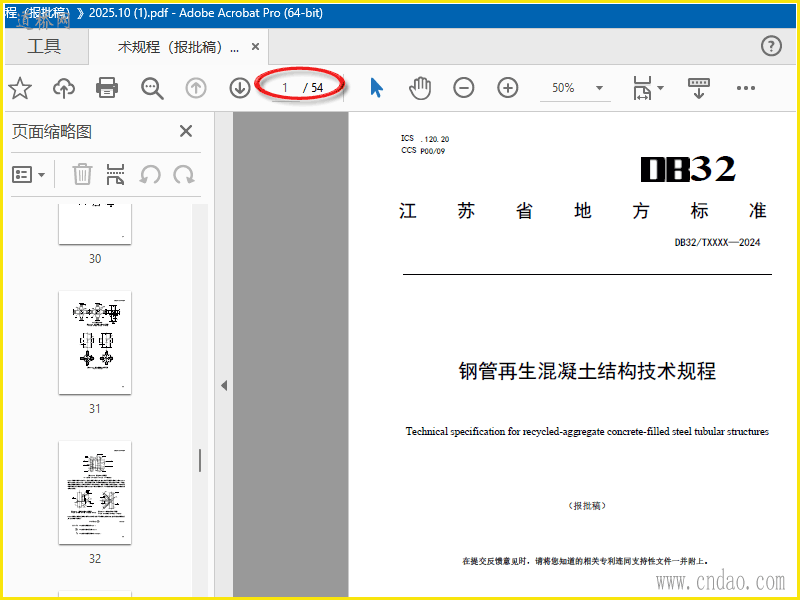This screenshot has width=800, height=600.
Task: Select the page 31 thumbnail
Action: coord(95,342)
